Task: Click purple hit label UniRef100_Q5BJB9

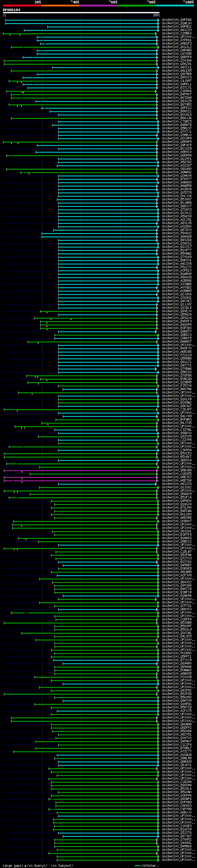Action: [177, 470]
